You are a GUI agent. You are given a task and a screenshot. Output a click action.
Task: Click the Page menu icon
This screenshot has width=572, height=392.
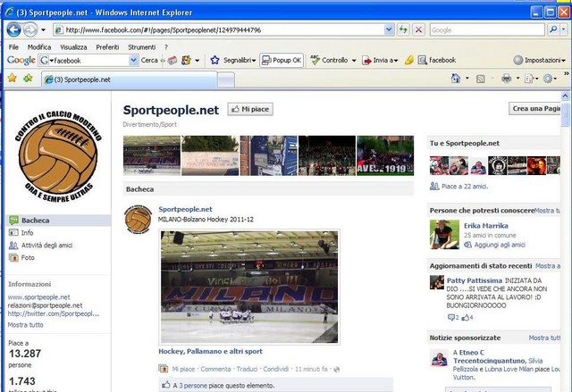coord(529,79)
